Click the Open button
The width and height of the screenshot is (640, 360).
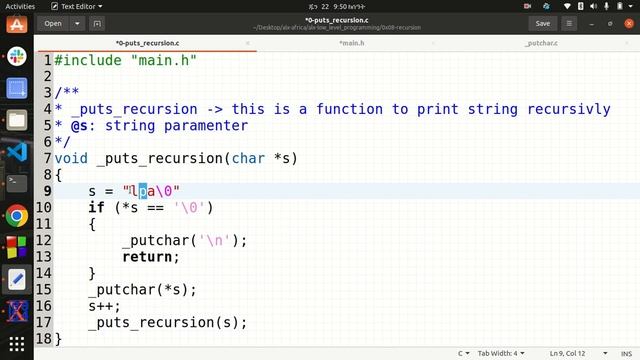pos(53,24)
